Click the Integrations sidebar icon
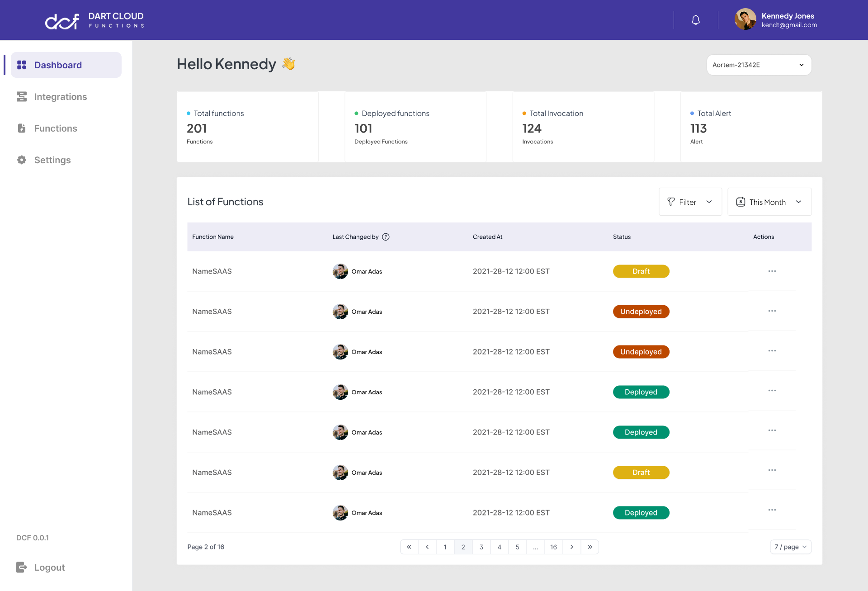The image size is (868, 591). [x=22, y=96]
